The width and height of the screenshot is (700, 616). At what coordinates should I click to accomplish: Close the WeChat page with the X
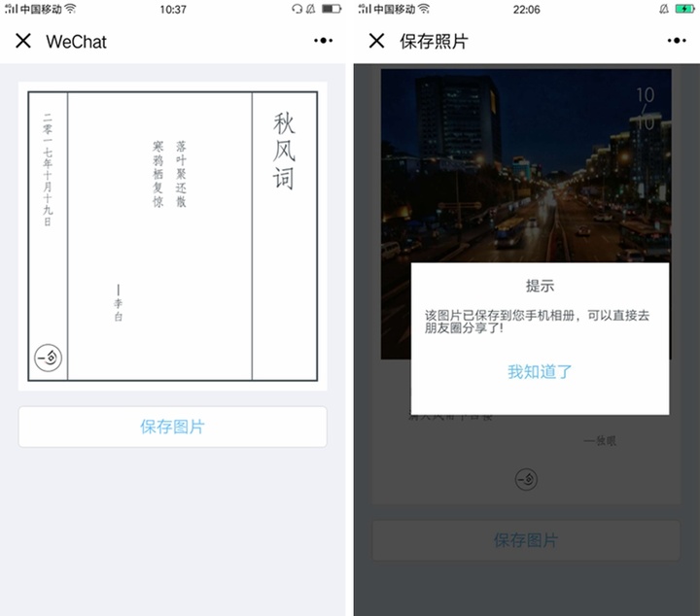pos(23,41)
